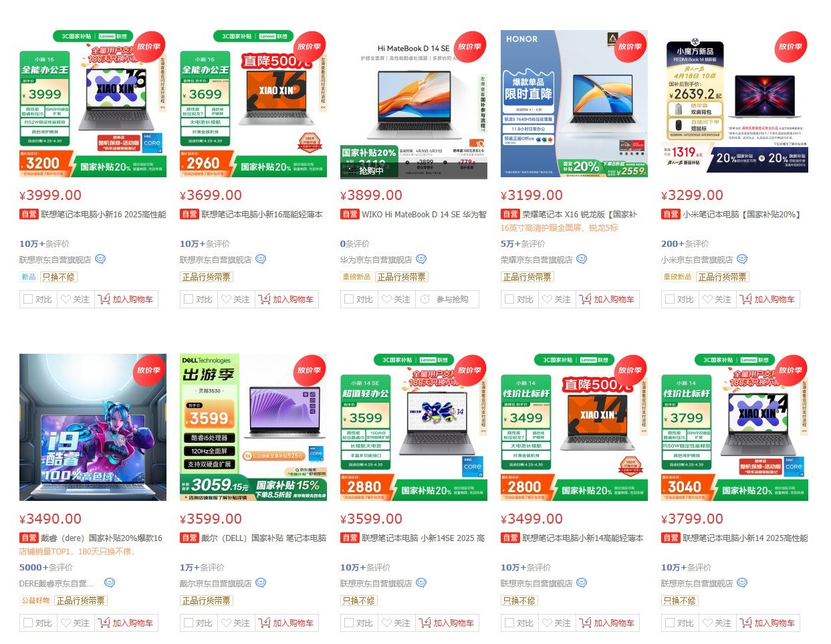
Task: Click the 只换不修 tag under the ¥3499 小新14 listing
Action: coord(519,601)
